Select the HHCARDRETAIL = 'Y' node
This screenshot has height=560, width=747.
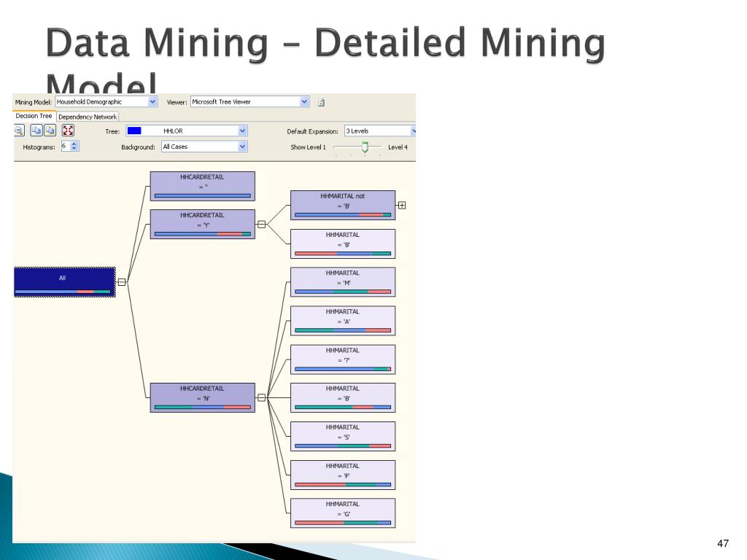pyautogui.click(x=203, y=225)
